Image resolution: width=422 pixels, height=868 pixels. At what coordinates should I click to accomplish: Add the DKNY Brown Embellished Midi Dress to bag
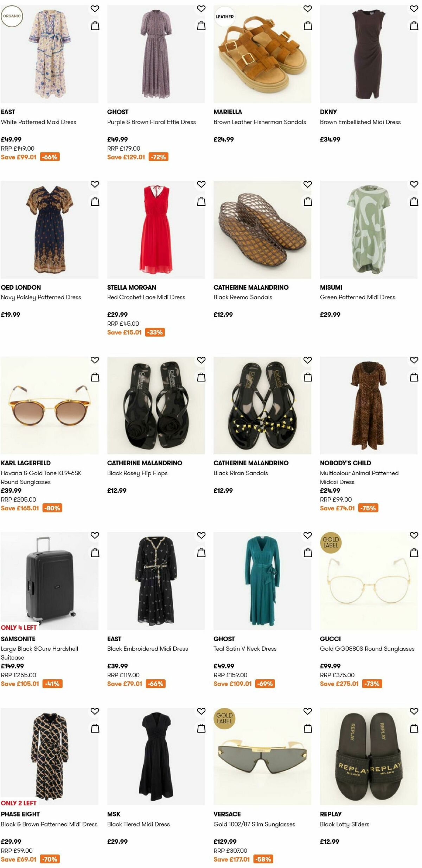click(x=414, y=25)
